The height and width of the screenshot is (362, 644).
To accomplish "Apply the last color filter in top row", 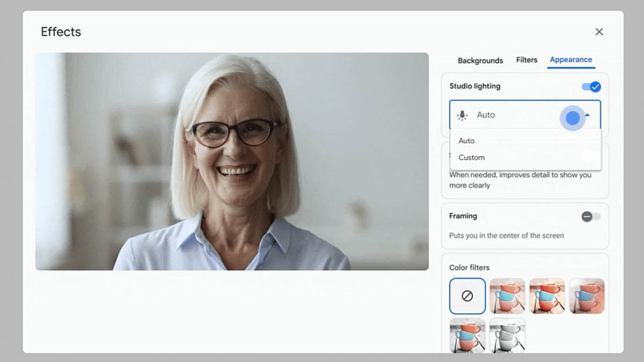I will tap(587, 295).
